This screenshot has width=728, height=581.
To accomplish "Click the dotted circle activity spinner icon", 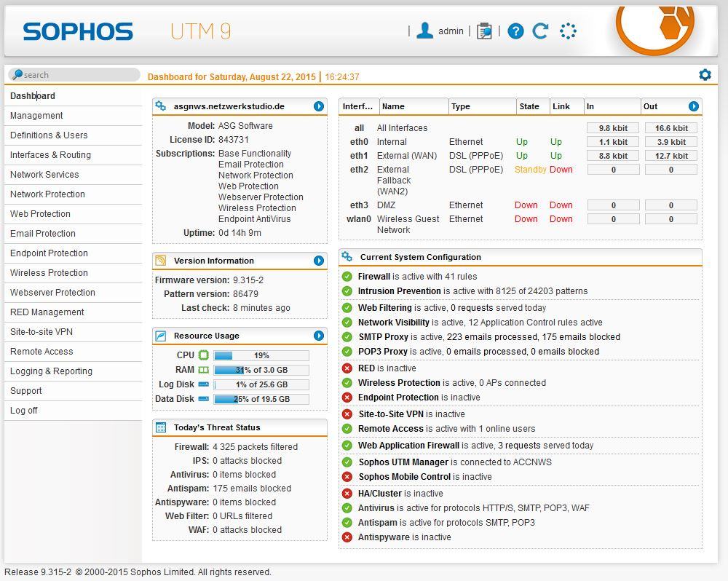I will point(568,31).
